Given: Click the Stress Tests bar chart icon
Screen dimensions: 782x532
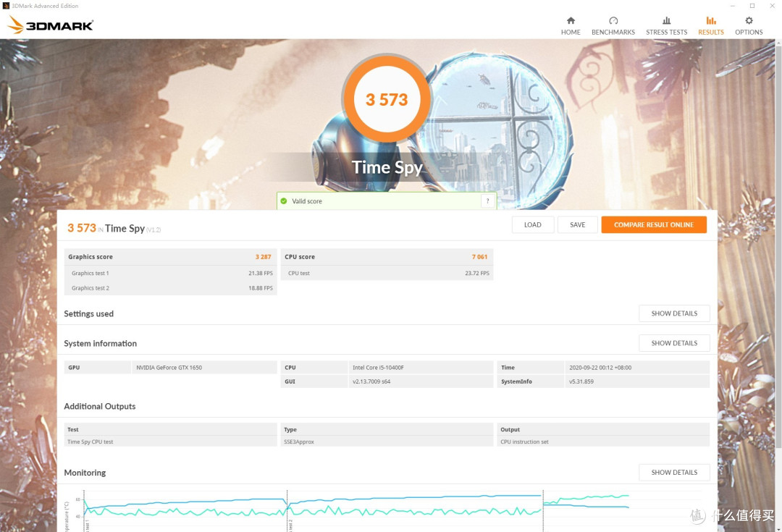Looking at the screenshot, I should 666,20.
